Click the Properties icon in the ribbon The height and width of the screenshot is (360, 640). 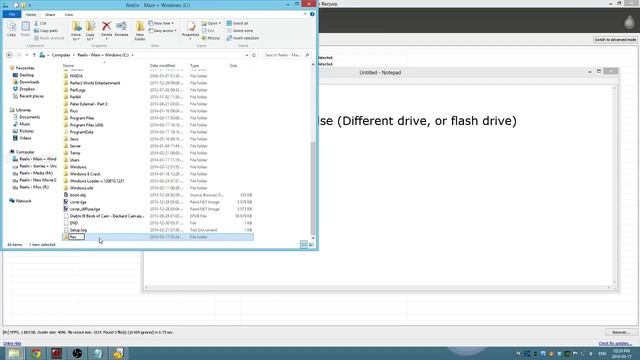click(x=191, y=29)
